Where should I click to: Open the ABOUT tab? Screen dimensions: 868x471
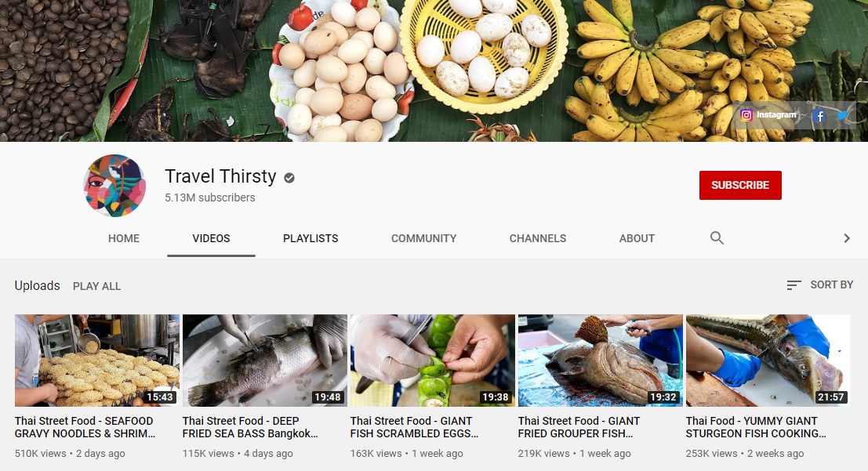pyautogui.click(x=637, y=238)
